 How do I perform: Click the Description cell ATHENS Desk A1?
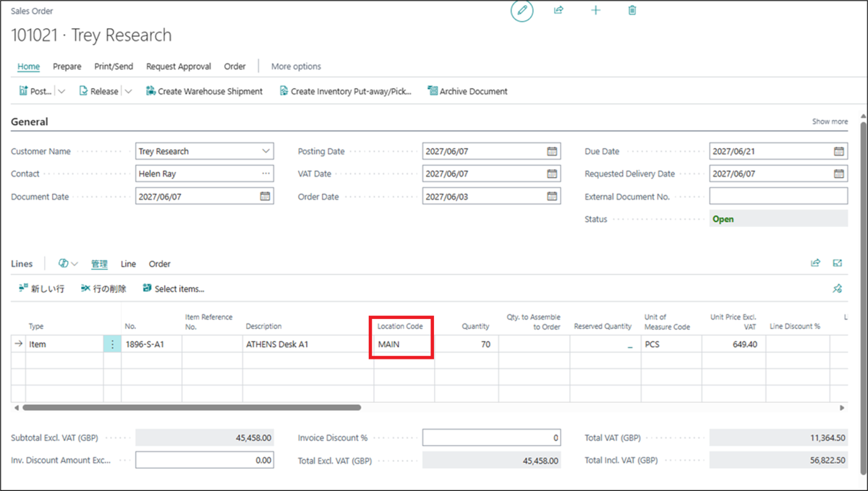point(308,344)
